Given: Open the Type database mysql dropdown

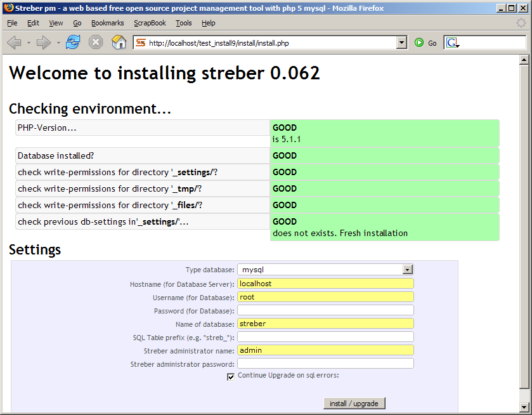Looking at the screenshot, I should coord(325,270).
